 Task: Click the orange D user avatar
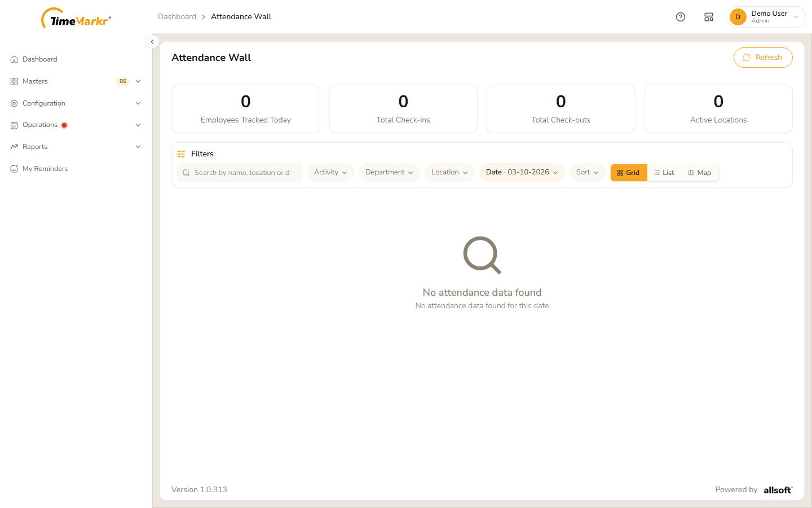(738, 17)
